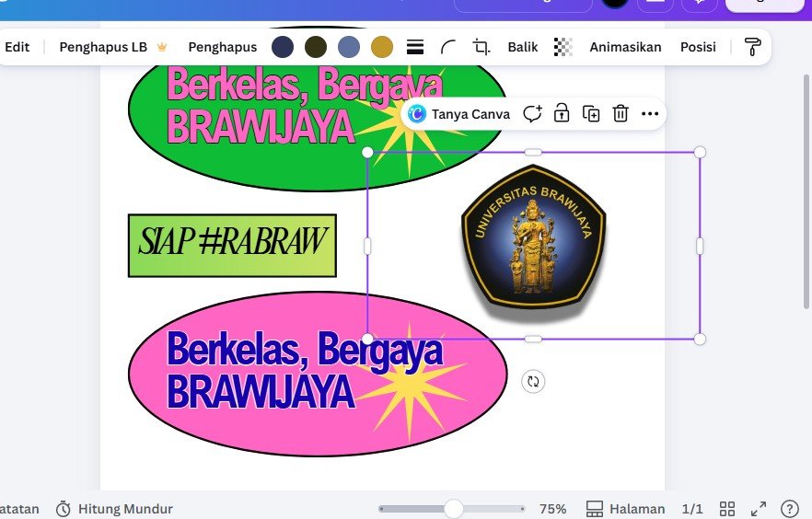Pick the dark olive color swatch
This screenshot has height=519, width=812.
[316, 47]
